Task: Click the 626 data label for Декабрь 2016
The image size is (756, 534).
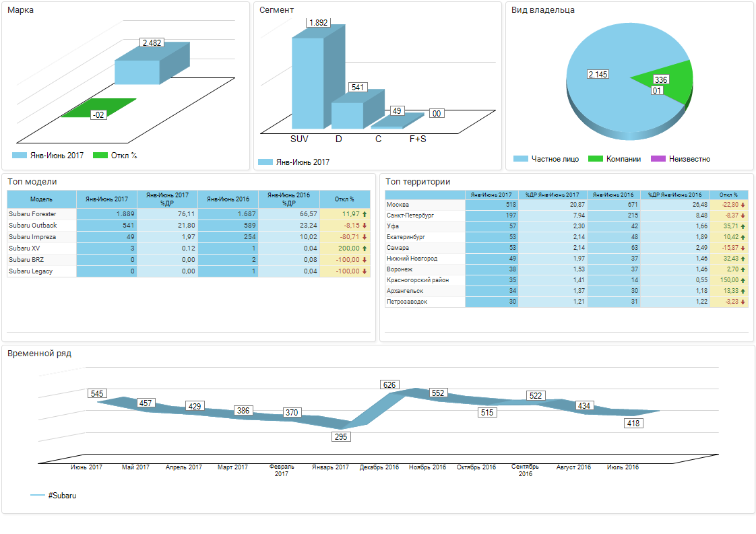Action: (389, 385)
